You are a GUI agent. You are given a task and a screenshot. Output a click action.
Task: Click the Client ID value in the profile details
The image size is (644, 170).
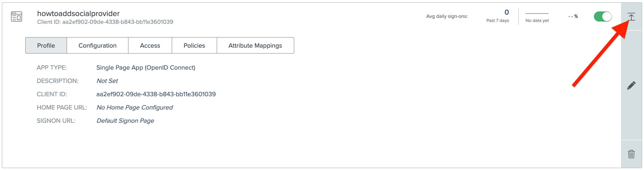point(156,94)
